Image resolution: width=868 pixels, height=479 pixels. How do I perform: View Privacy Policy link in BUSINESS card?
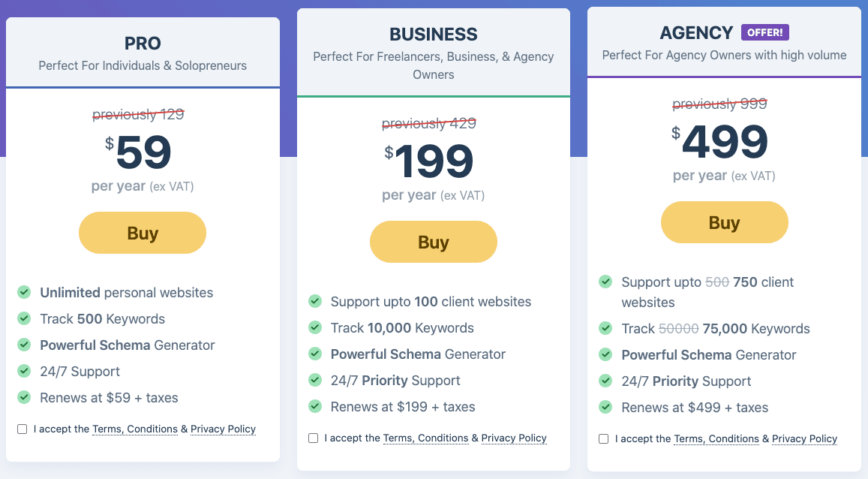[x=514, y=438]
